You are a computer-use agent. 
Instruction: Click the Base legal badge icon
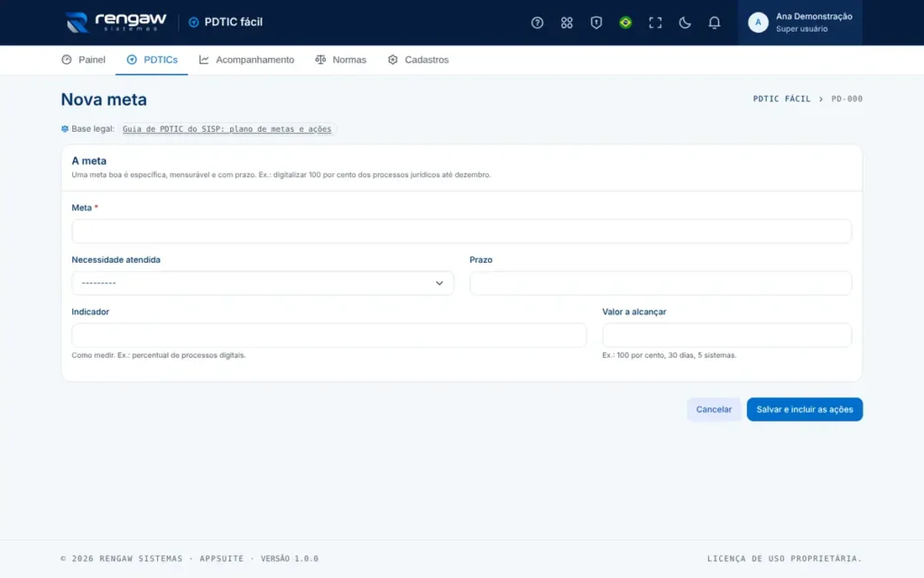click(65, 128)
